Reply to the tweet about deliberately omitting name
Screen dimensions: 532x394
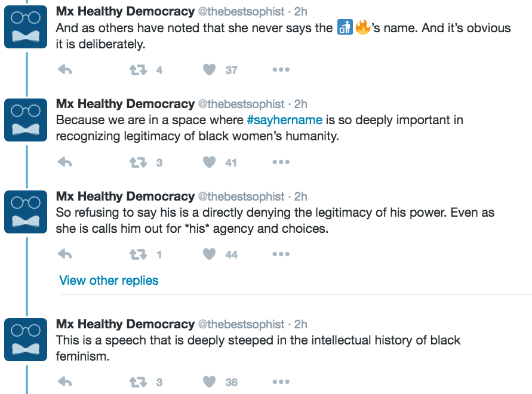(x=64, y=70)
